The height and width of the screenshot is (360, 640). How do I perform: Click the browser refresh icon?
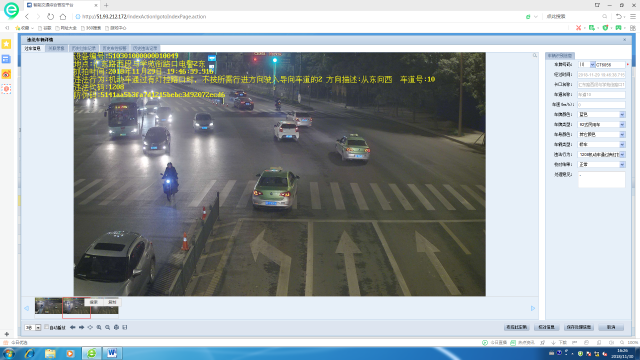50,17
